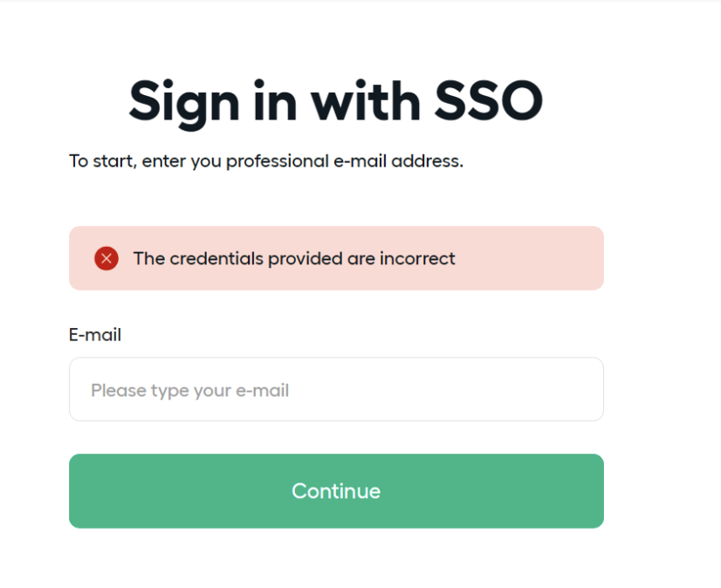Click the 'Please type your e-mail' placeholder
721x588 pixels.
point(190,391)
